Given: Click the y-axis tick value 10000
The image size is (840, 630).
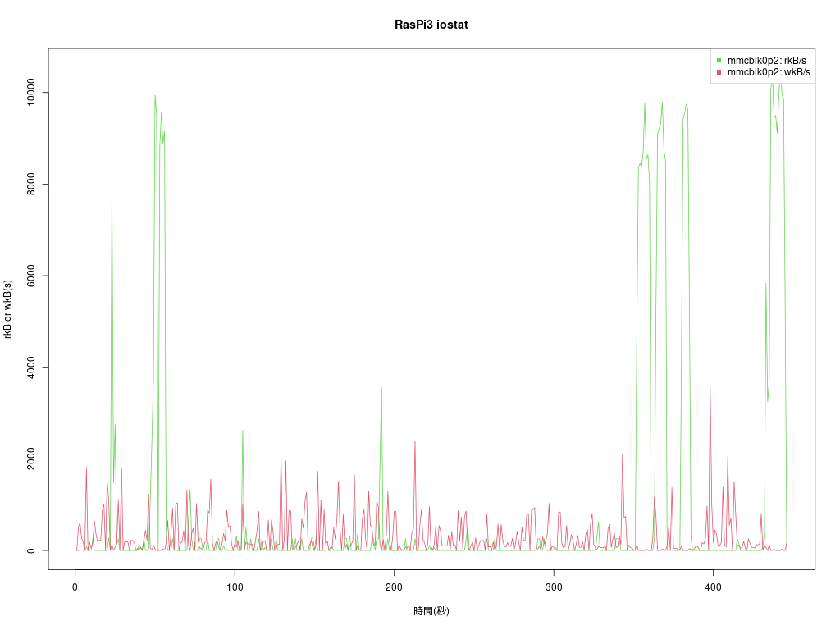Looking at the screenshot, I should [30, 92].
